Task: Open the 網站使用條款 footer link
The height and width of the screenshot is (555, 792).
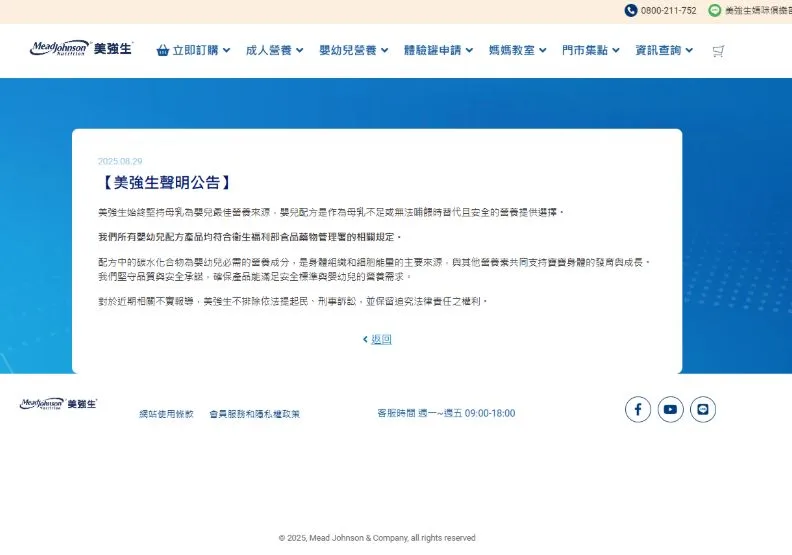Action: pyautogui.click(x=166, y=414)
